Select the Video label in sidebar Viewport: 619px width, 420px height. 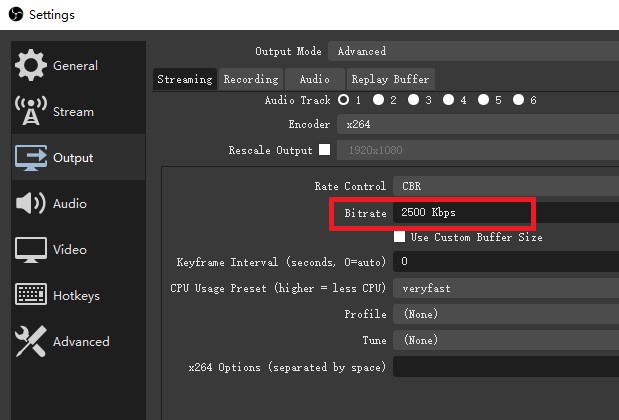tap(70, 249)
